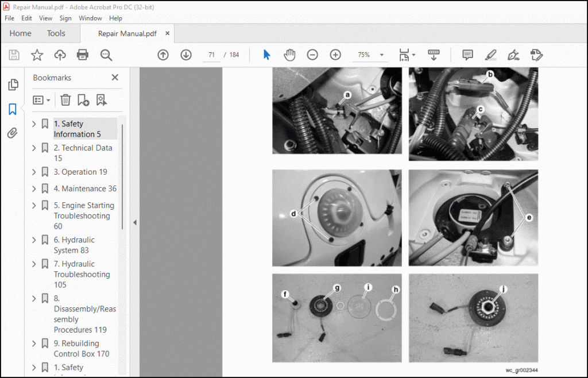This screenshot has width=588, height=378.
Task: Add comment with sticky note tool
Action: [467, 55]
